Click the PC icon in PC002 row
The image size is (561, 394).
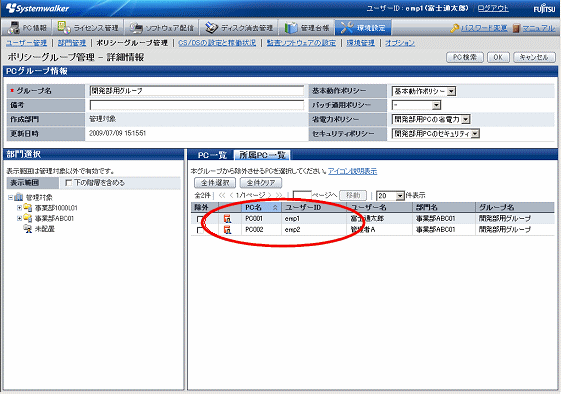pyautogui.click(x=227, y=230)
